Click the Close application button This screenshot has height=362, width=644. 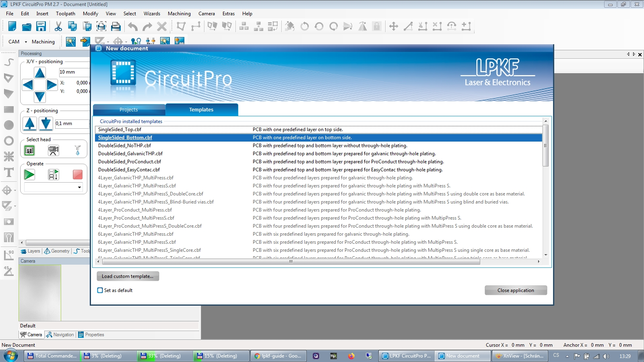(516, 290)
